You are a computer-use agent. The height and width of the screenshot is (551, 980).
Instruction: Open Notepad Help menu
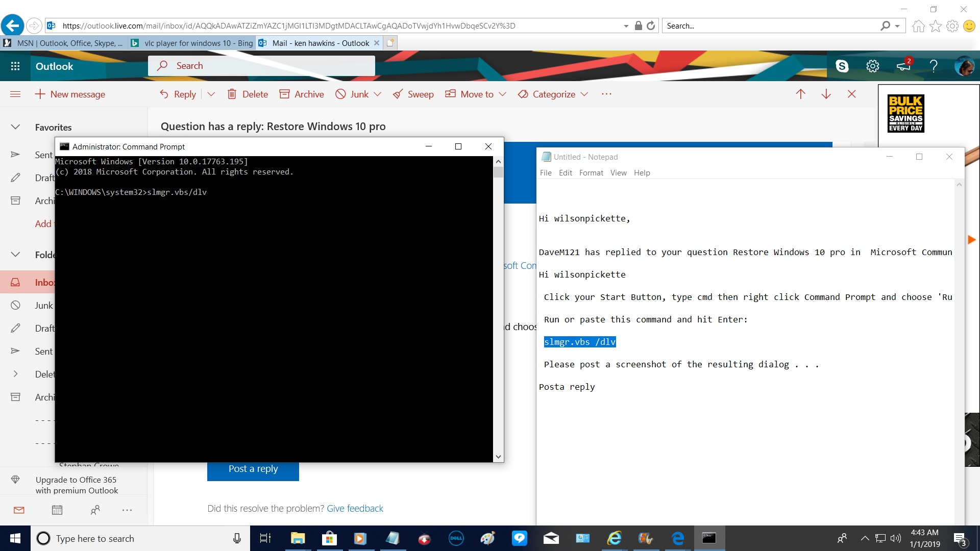pyautogui.click(x=642, y=172)
